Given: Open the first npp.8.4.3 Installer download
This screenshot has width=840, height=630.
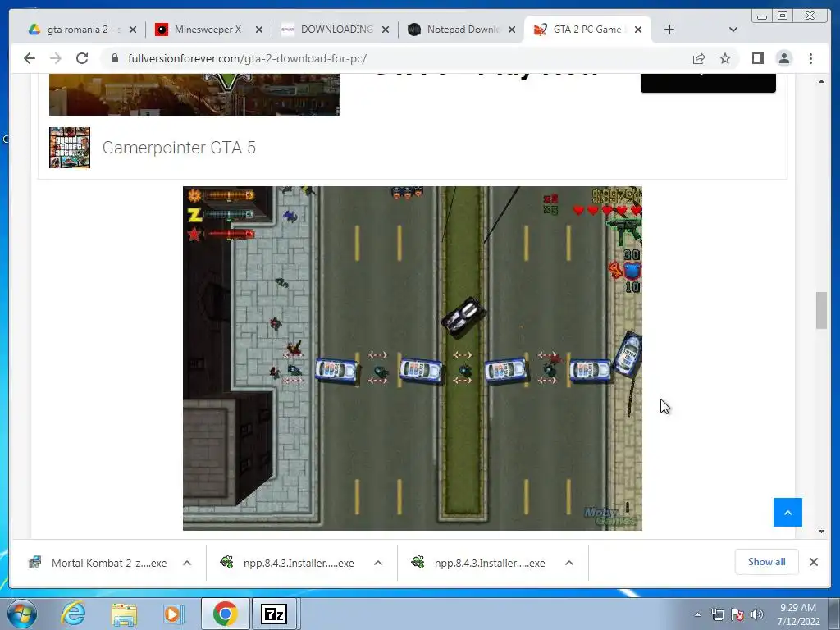Looking at the screenshot, I should [288, 563].
